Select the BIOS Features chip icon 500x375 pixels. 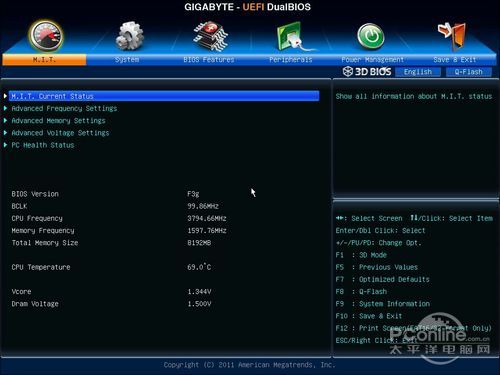tap(211, 36)
